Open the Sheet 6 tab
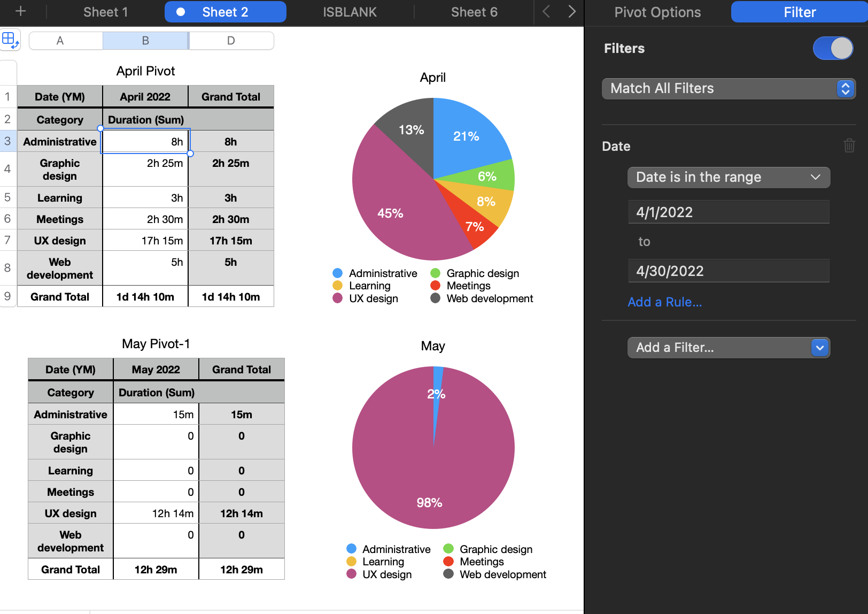868x614 pixels. (x=474, y=12)
